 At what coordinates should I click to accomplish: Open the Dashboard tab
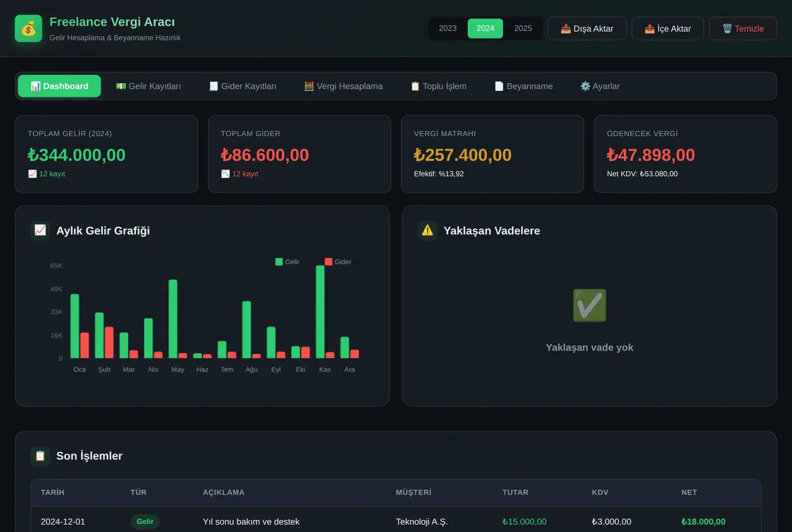[x=59, y=86]
